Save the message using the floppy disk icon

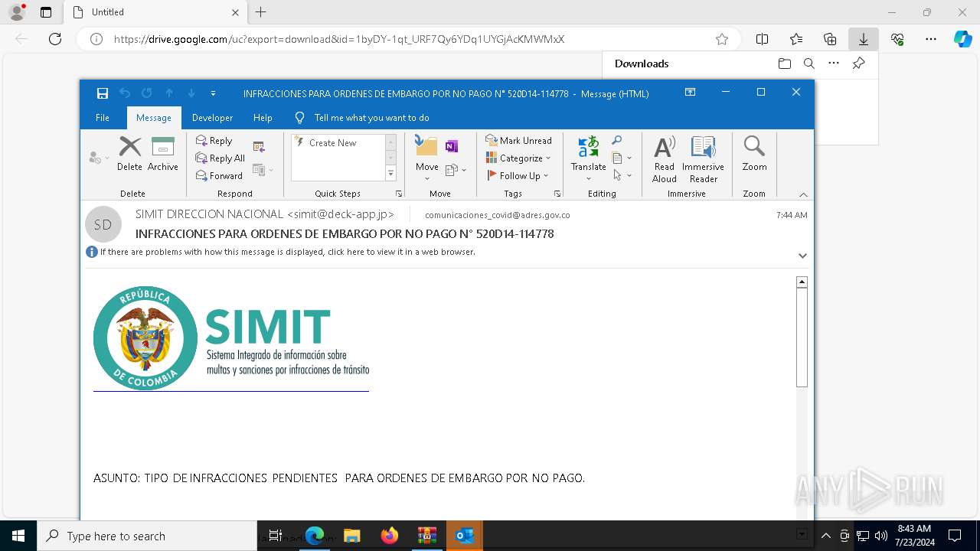coord(102,93)
